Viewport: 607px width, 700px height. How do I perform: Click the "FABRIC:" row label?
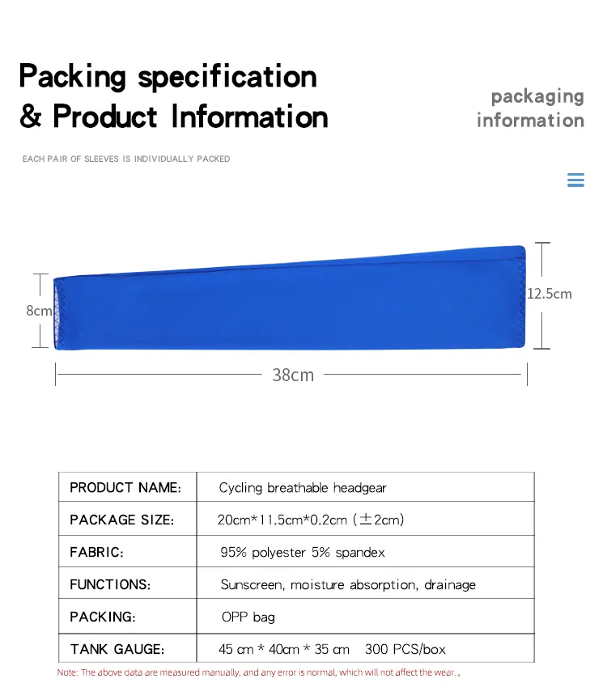(x=96, y=552)
